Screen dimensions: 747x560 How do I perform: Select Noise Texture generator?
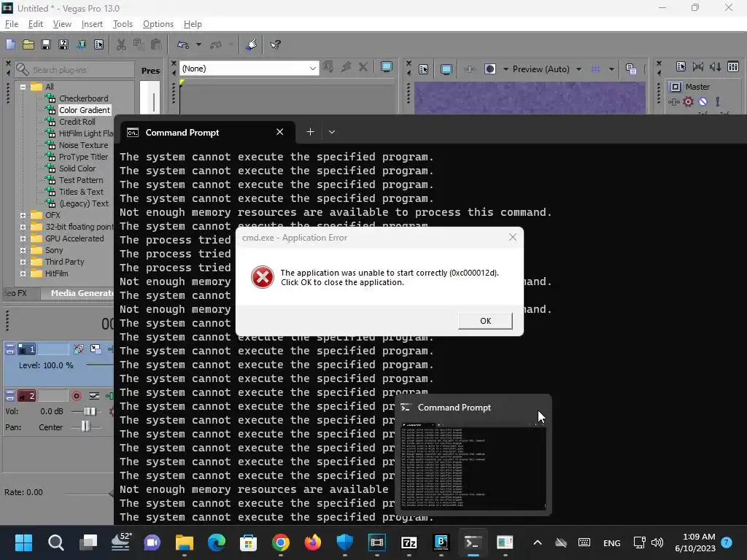point(83,145)
